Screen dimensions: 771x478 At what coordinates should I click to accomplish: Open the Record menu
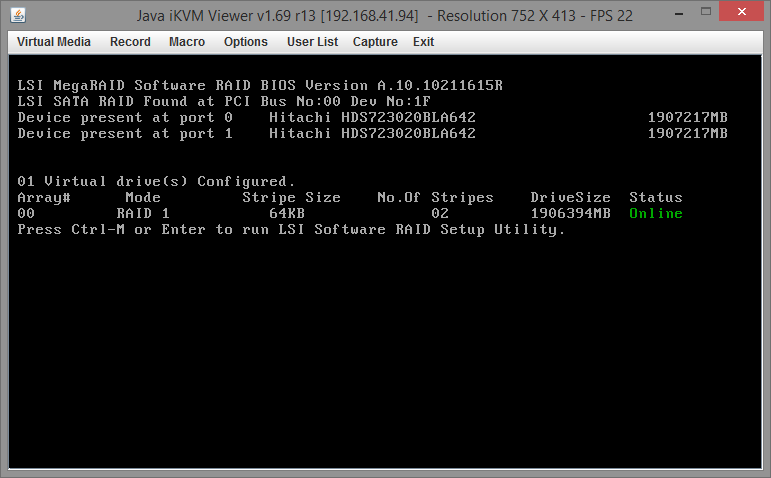coord(130,42)
